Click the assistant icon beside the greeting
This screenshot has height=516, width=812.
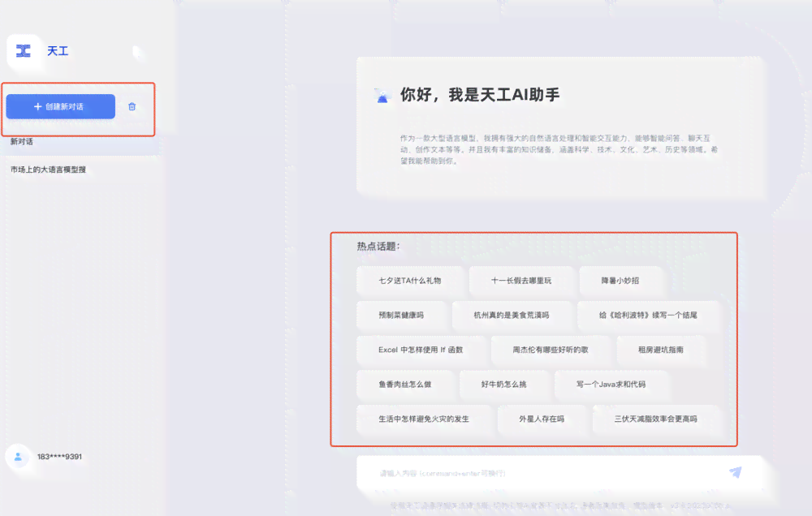[x=382, y=95]
